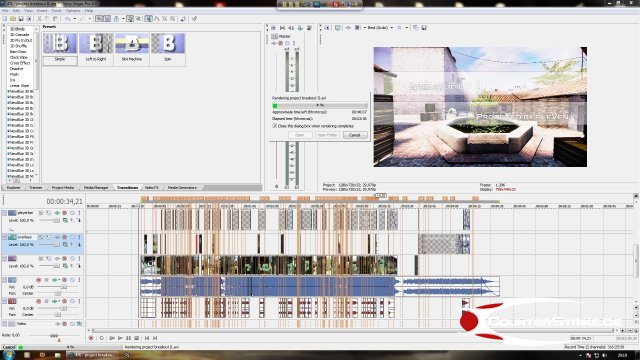Click the Record transport button

tap(91, 338)
